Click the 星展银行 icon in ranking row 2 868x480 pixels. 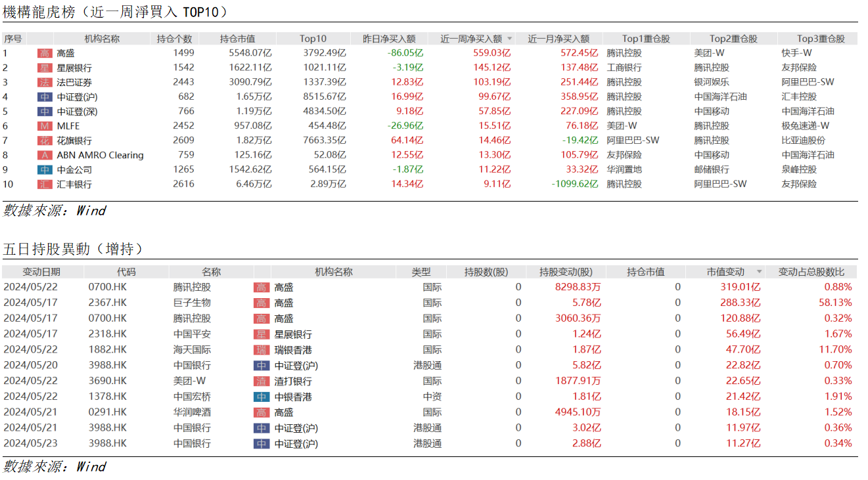[45, 68]
